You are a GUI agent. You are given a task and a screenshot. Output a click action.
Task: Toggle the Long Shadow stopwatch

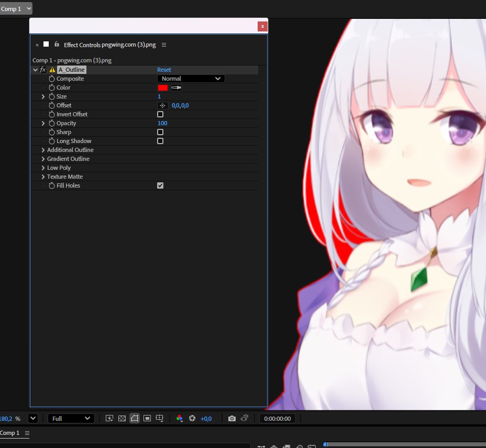(52, 141)
